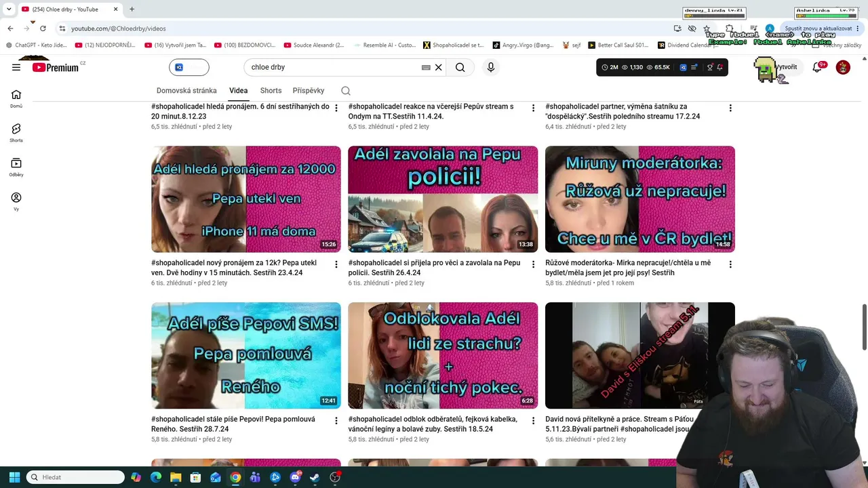The width and height of the screenshot is (868, 488).
Task: Open options for 'reakce na včerejší Pepův stream'
Action: click(x=533, y=108)
